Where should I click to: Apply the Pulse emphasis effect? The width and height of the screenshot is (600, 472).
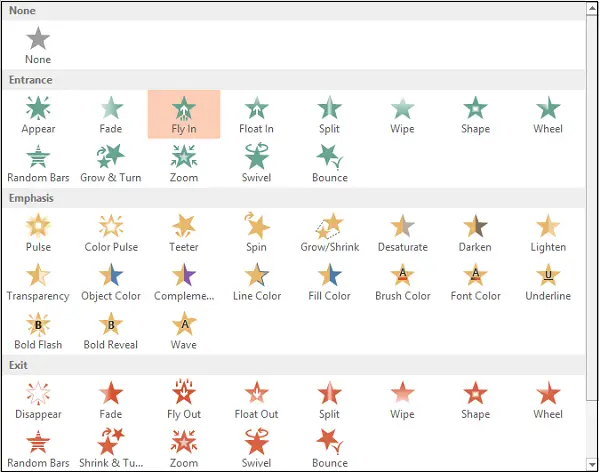pos(38,233)
